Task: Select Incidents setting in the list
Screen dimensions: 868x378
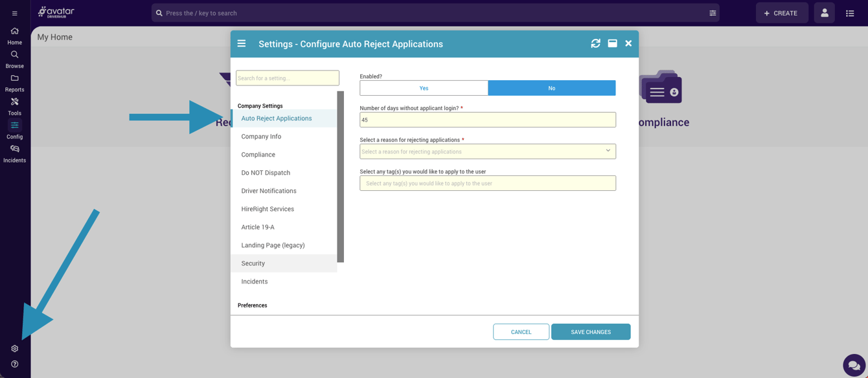Action: pyautogui.click(x=284, y=282)
